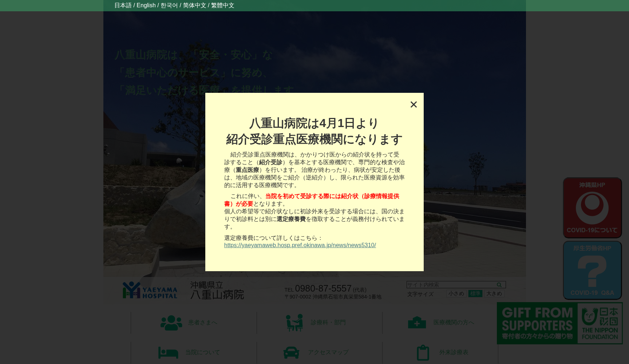The image size is (629, 364).
Task: Switch the site language to English
Action: 146,5
